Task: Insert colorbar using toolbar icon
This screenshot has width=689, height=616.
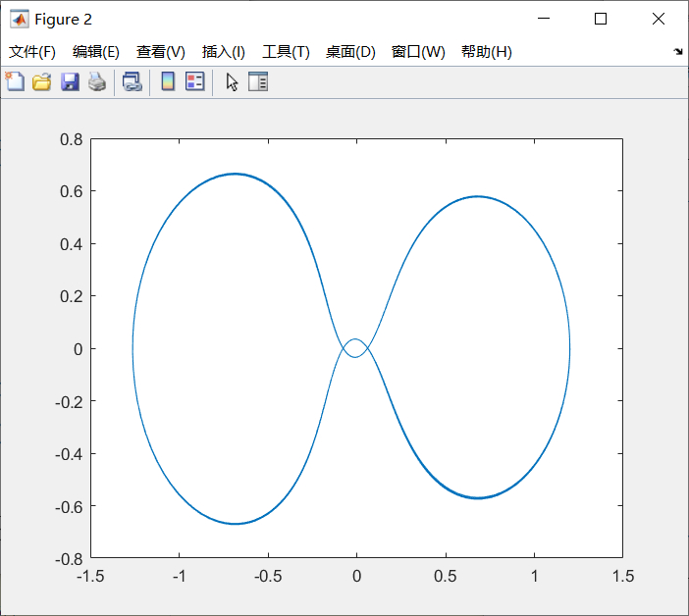Action: (x=168, y=81)
